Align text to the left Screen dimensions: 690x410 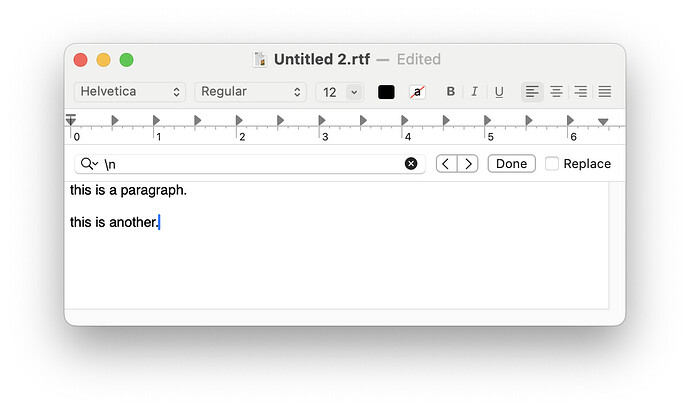[532, 92]
